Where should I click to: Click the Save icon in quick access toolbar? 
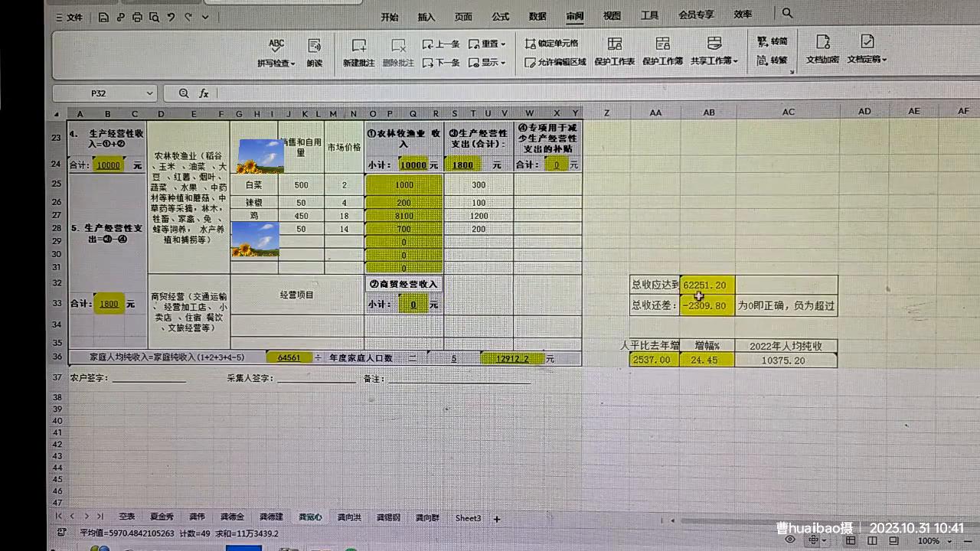pos(103,17)
